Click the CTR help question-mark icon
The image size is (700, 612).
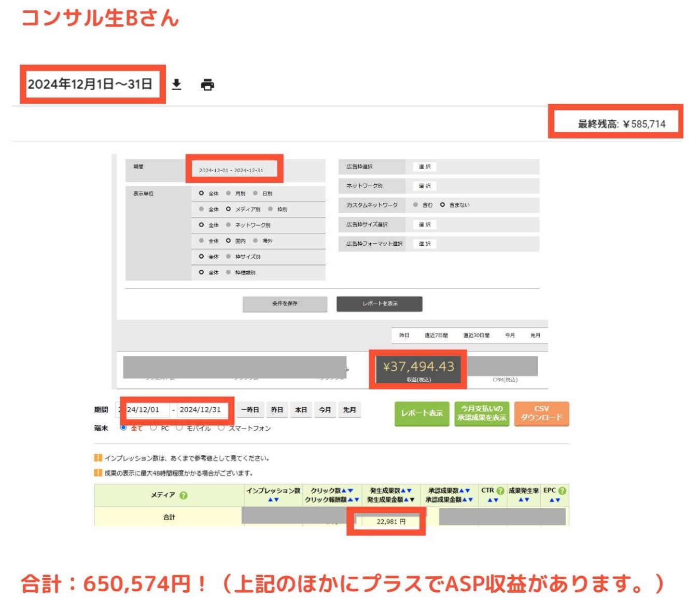point(500,491)
